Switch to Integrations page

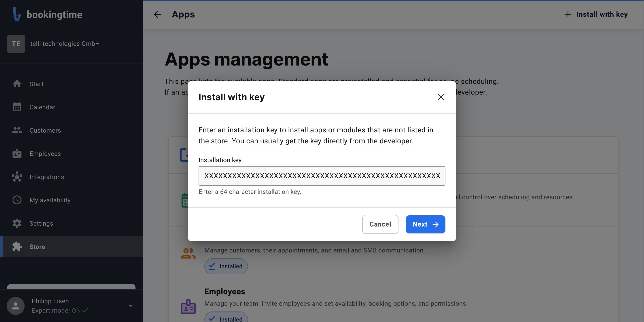tap(71, 177)
